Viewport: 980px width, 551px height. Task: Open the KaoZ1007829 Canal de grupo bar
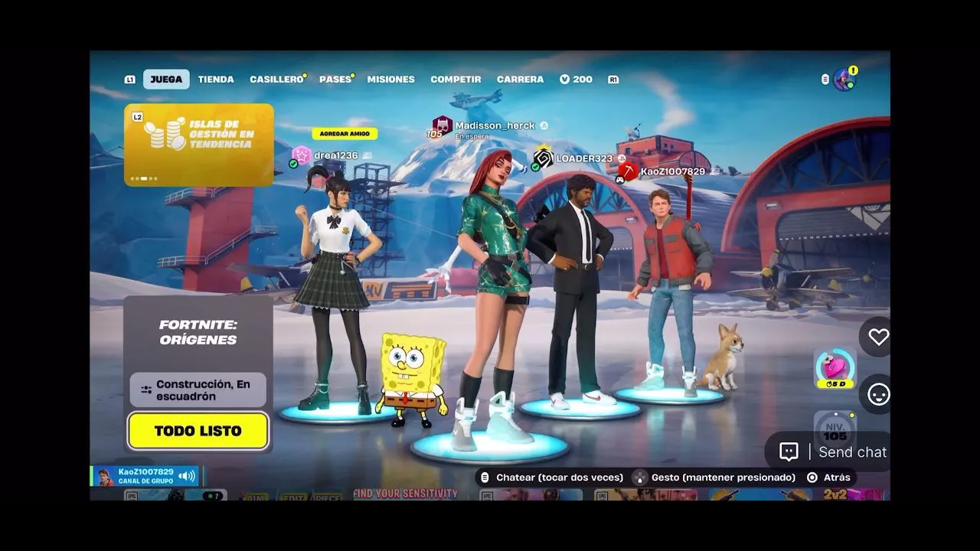click(x=145, y=476)
